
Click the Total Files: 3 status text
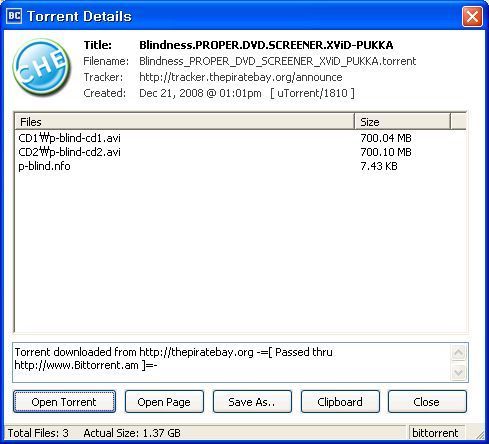(x=38, y=433)
